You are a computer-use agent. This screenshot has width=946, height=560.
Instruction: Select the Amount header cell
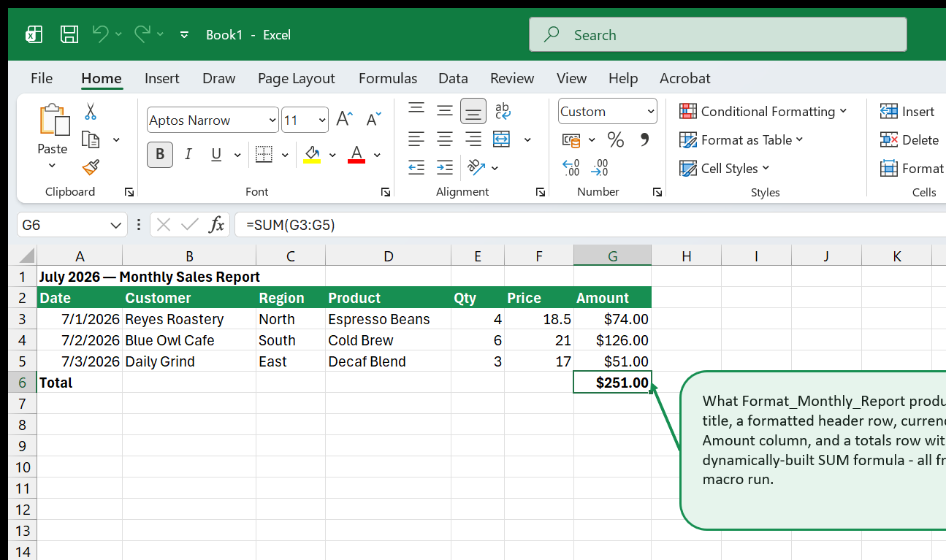pyautogui.click(x=612, y=298)
